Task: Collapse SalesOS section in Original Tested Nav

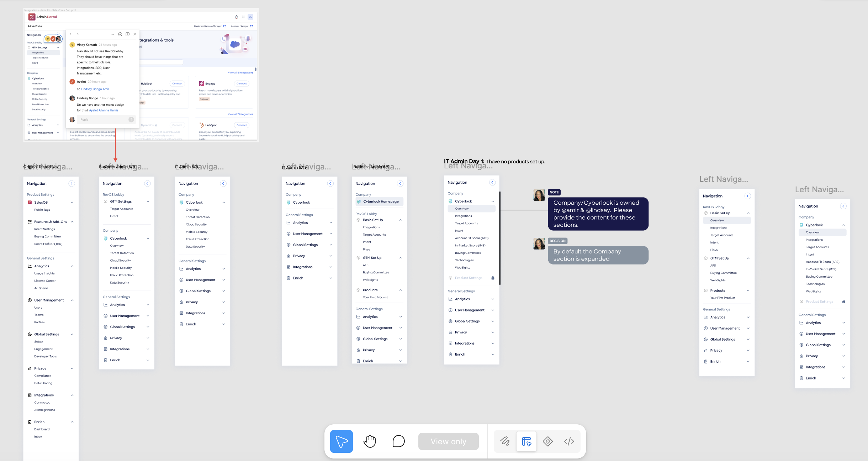Action: (72, 203)
